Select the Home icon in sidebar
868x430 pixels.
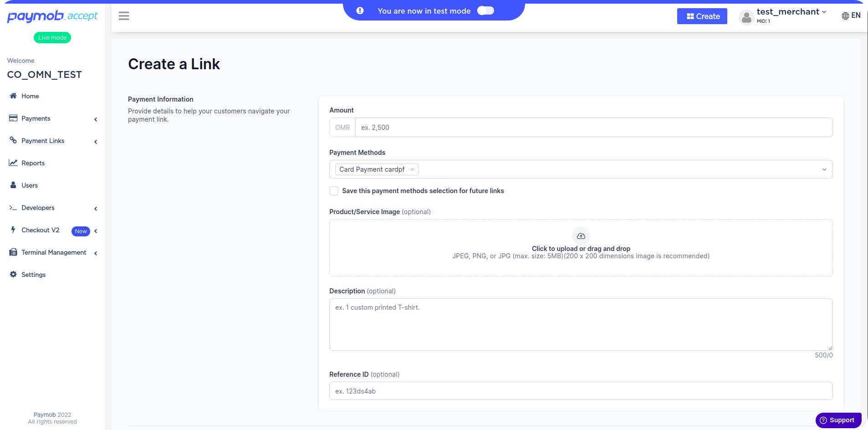[12, 96]
